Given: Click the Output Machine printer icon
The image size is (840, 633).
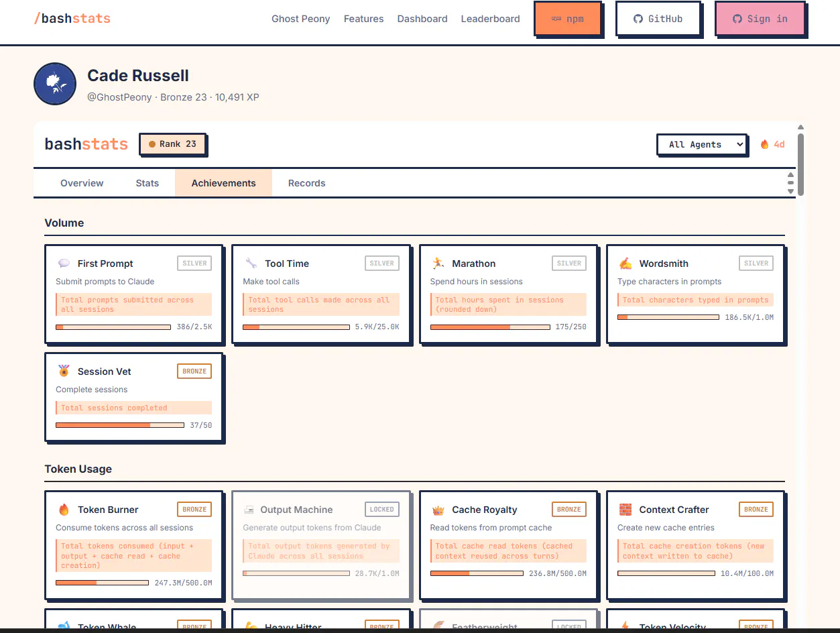Looking at the screenshot, I should (x=249, y=510).
